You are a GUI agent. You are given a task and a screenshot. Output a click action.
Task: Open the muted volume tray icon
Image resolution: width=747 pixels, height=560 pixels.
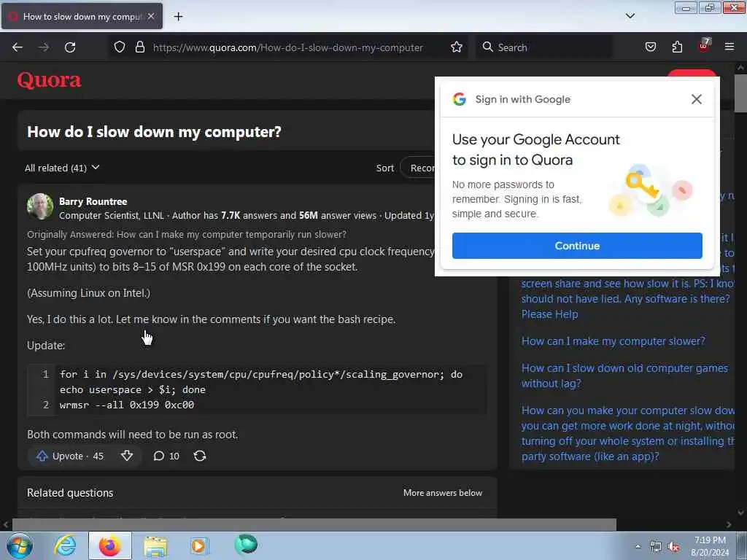click(x=673, y=547)
